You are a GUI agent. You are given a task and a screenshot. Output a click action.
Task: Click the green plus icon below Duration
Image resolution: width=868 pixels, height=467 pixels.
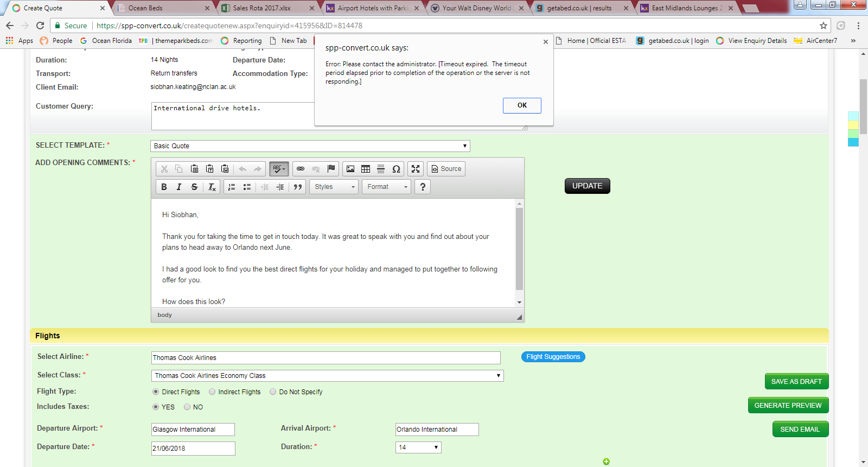tap(606, 462)
